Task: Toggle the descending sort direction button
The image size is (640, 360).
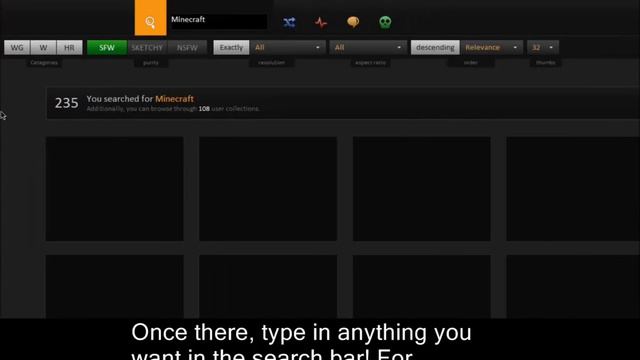Action: pos(435,47)
